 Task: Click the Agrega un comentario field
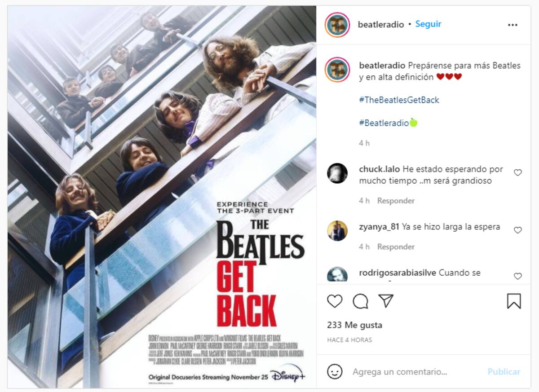415,372
